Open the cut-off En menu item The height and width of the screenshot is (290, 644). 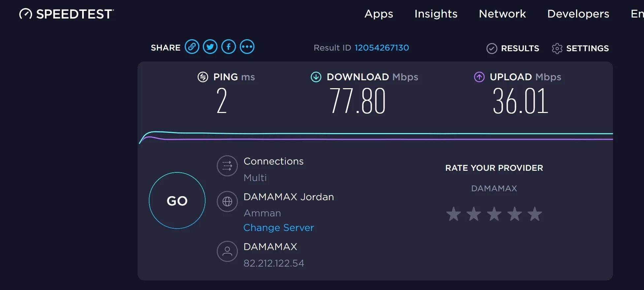[637, 14]
